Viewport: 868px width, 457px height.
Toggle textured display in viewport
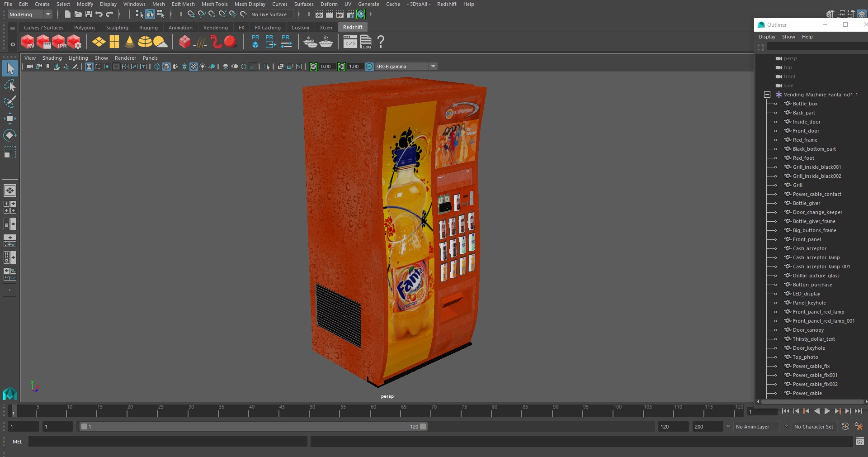193,67
